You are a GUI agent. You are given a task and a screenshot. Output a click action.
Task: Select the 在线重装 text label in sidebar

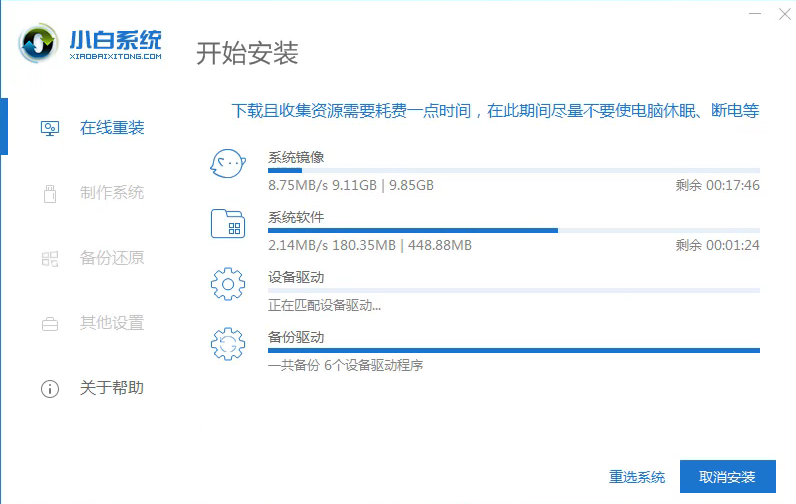(x=112, y=128)
